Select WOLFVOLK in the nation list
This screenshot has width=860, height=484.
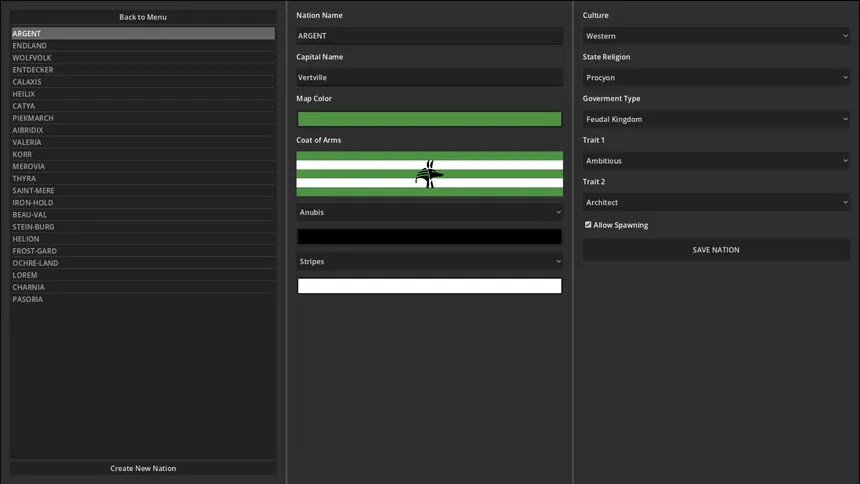tap(143, 58)
